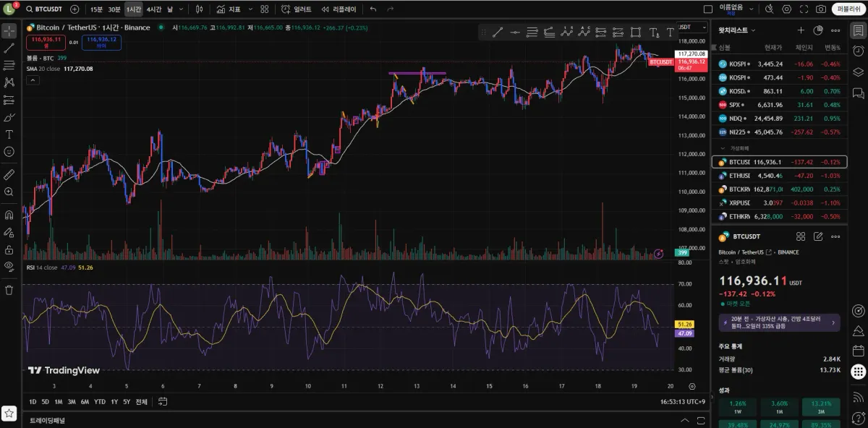868x428 pixels.
Task: Open the candlestick chart type icon
Action: click(x=199, y=9)
